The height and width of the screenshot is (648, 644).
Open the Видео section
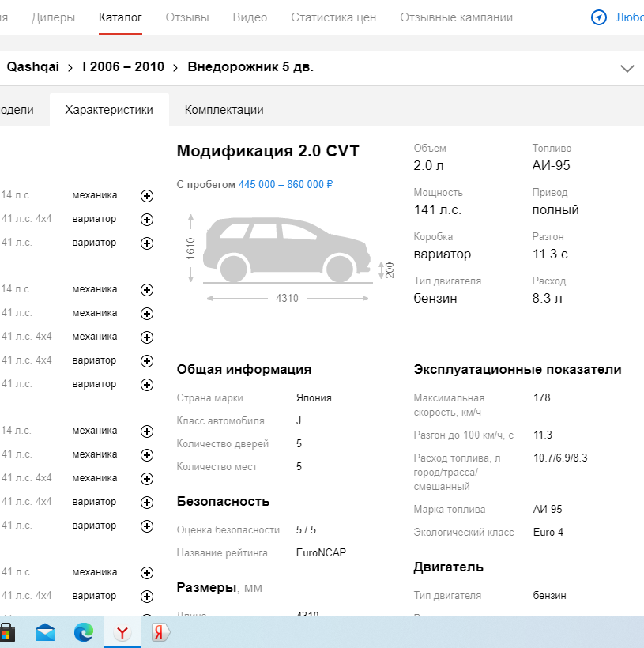pyautogui.click(x=250, y=17)
